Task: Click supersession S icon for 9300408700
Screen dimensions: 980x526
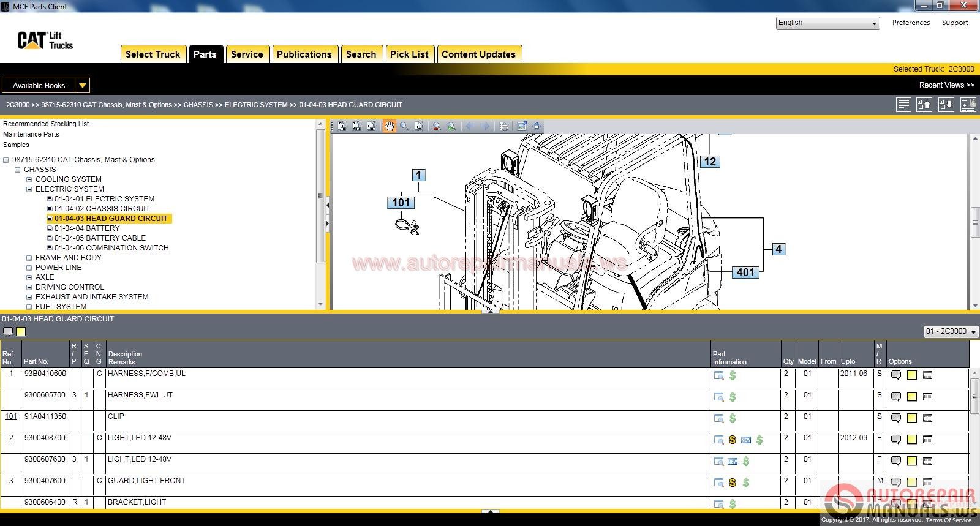Action: point(733,440)
